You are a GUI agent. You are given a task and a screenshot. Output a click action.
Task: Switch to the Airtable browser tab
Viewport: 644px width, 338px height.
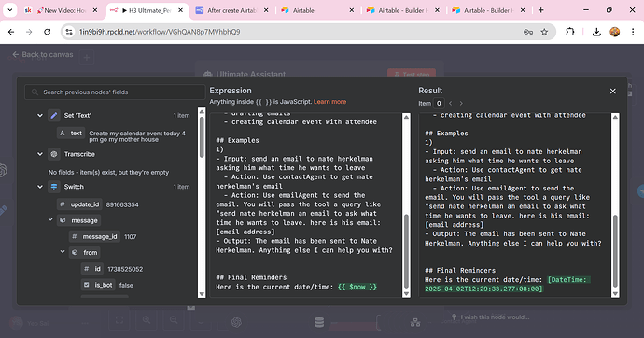(317, 10)
